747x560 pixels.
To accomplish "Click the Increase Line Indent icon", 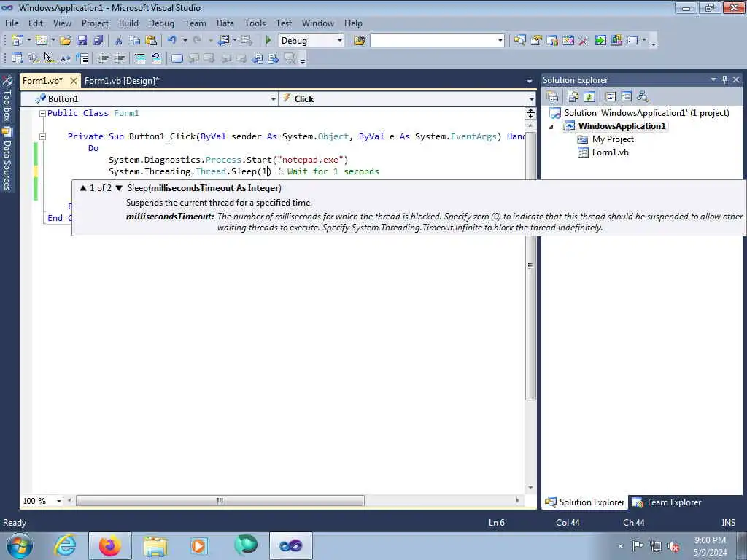I will (x=119, y=58).
